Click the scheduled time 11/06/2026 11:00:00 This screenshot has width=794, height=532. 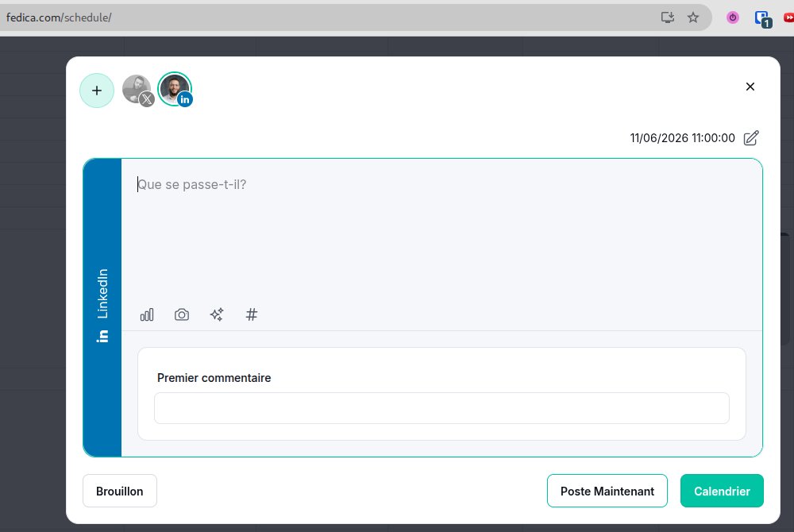click(x=682, y=138)
